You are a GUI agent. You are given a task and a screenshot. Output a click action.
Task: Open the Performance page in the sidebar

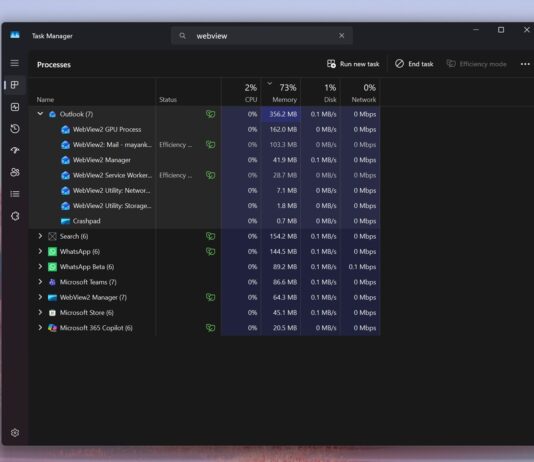(15, 107)
